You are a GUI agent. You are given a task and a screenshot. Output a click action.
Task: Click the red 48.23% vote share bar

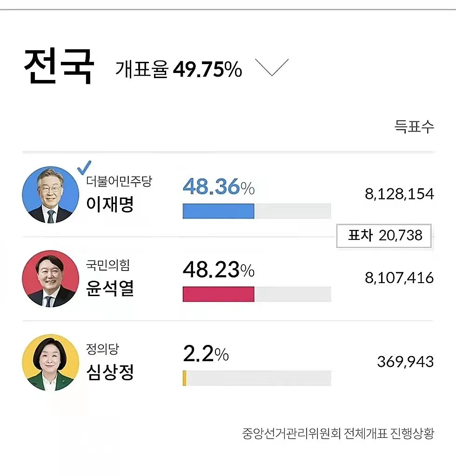pyautogui.click(x=218, y=294)
